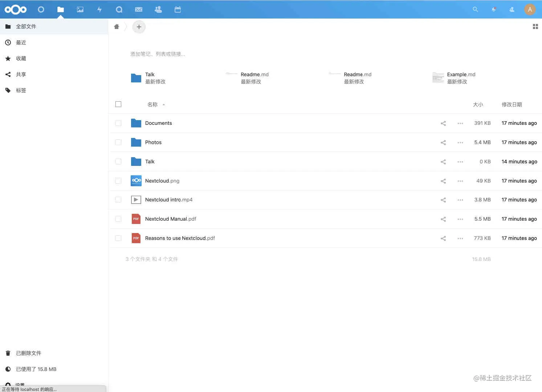
Task: Open the notifications bell icon
Action: point(494,9)
